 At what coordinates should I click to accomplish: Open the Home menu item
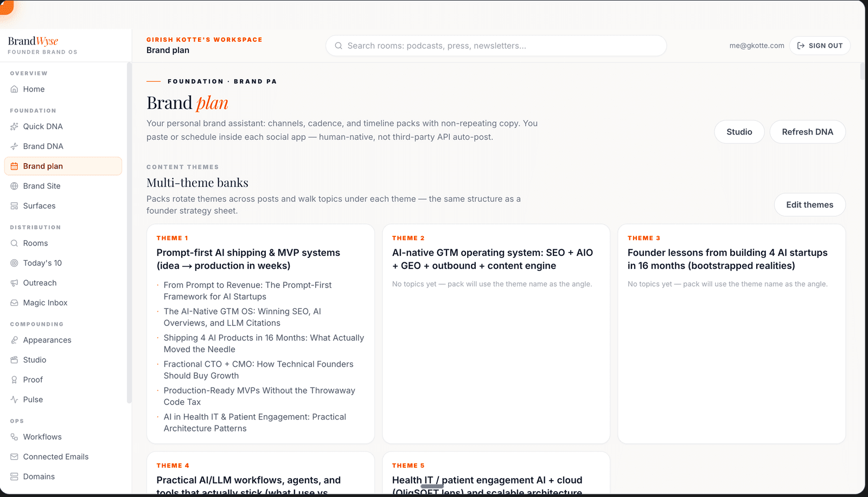(63, 89)
